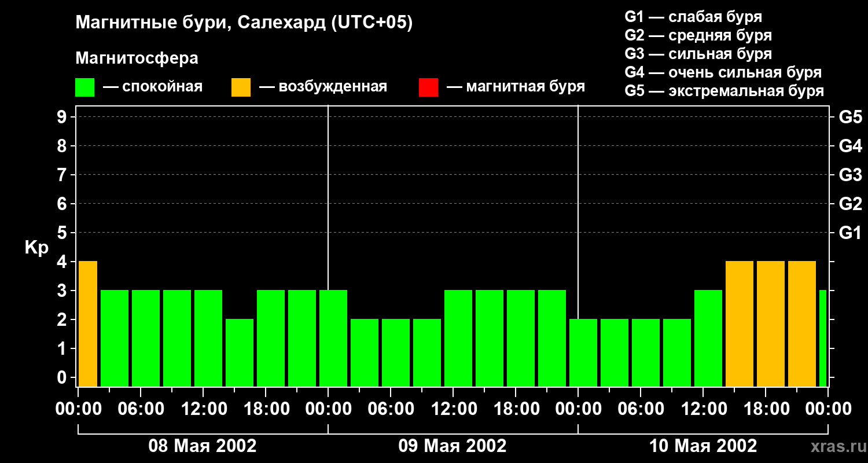The width and height of the screenshot is (868, 463).
Task: Click the middle orange bar on 10 May
Action: (x=771, y=324)
